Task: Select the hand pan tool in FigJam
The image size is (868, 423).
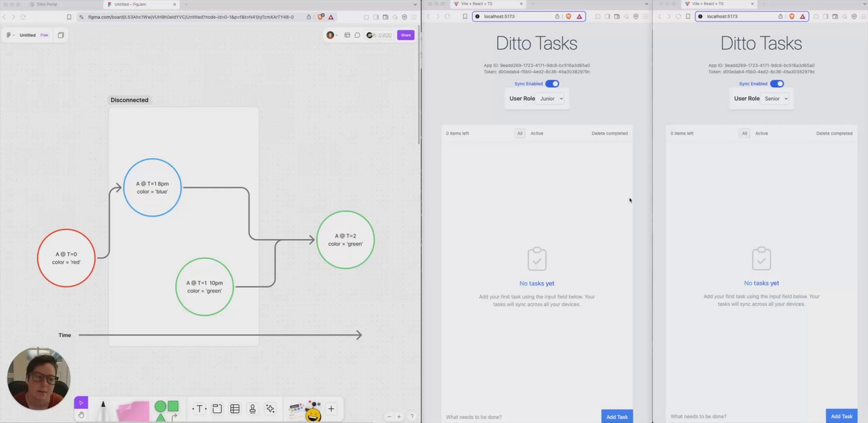Action: click(x=81, y=415)
